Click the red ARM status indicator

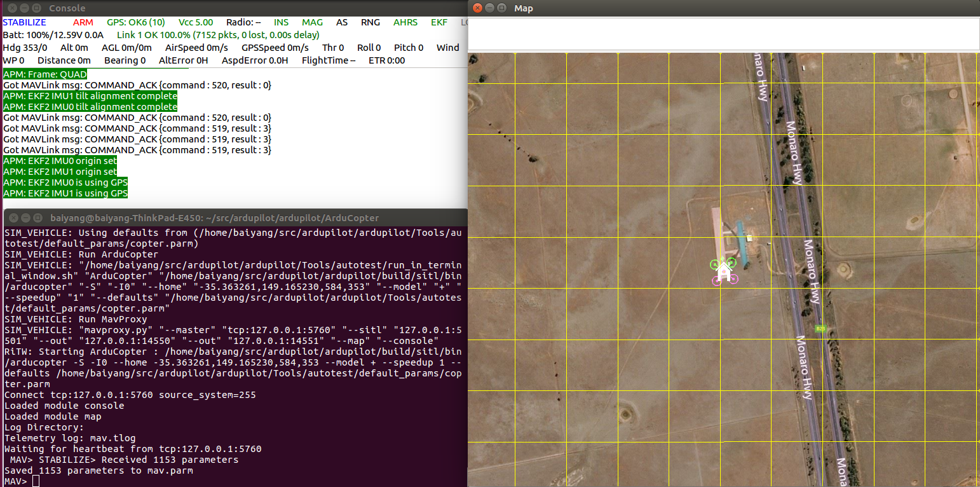coord(83,22)
